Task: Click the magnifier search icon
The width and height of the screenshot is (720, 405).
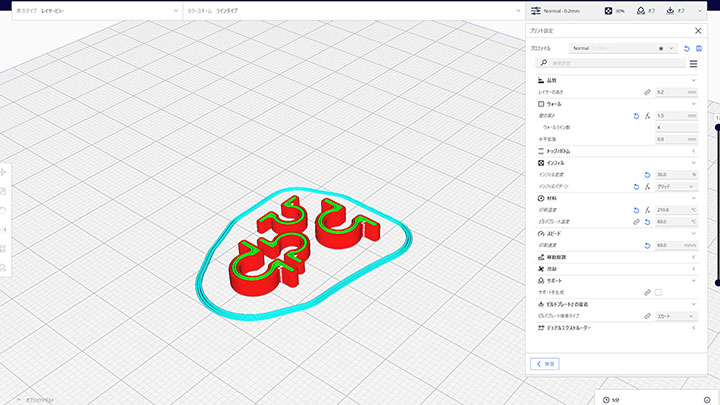Action: point(544,63)
